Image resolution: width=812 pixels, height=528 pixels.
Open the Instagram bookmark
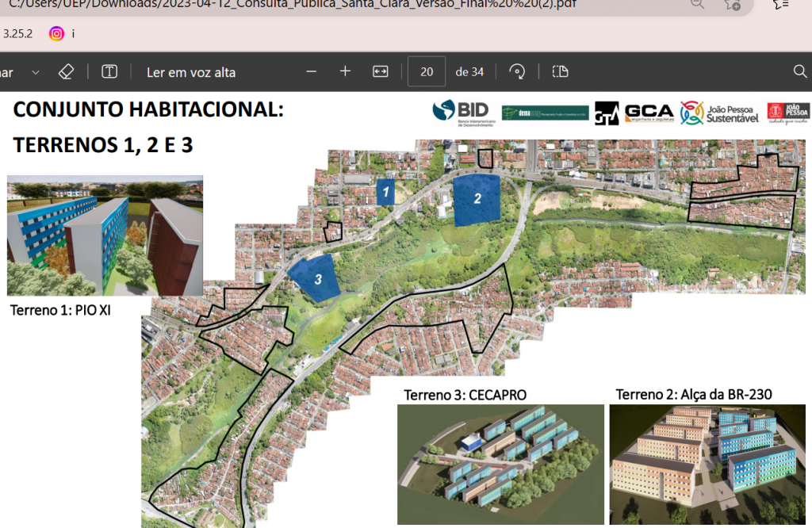pyautogui.click(x=56, y=33)
